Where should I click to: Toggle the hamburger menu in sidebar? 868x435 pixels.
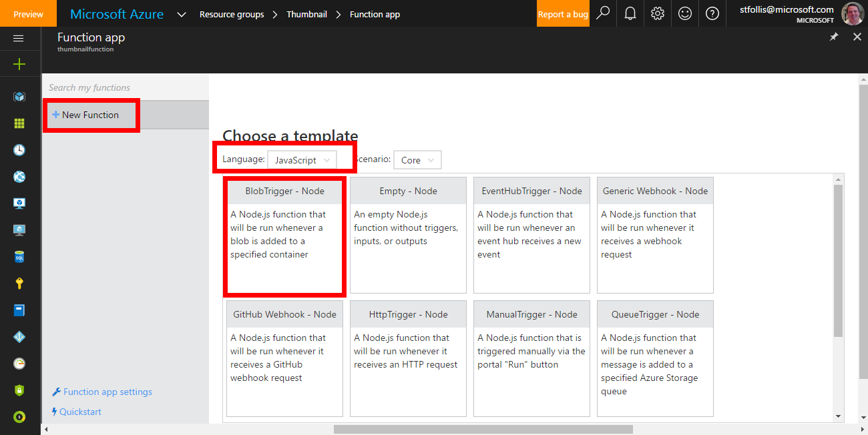19,39
